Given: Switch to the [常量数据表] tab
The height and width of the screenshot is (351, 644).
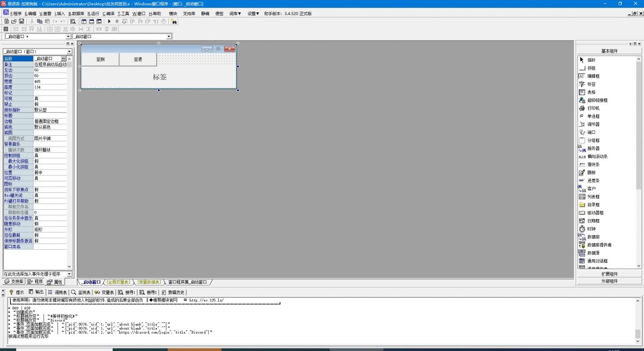Looking at the screenshot, I should click(149, 282).
